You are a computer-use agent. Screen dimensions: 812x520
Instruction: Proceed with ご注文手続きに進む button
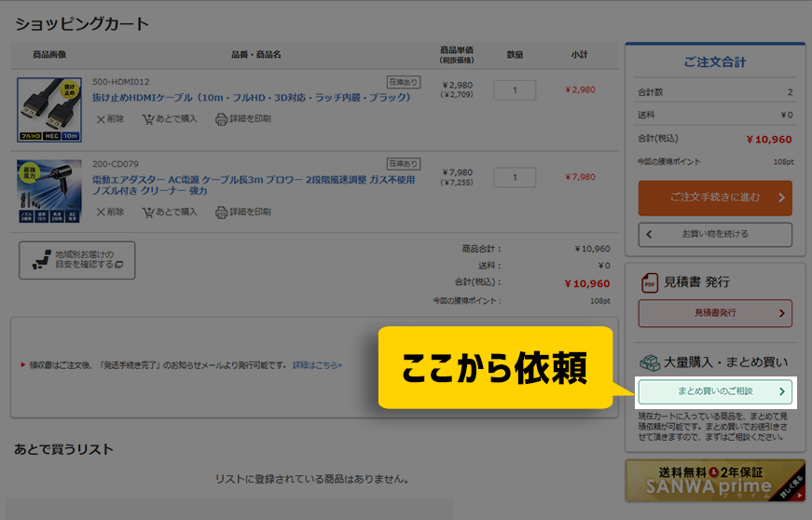pos(715,198)
